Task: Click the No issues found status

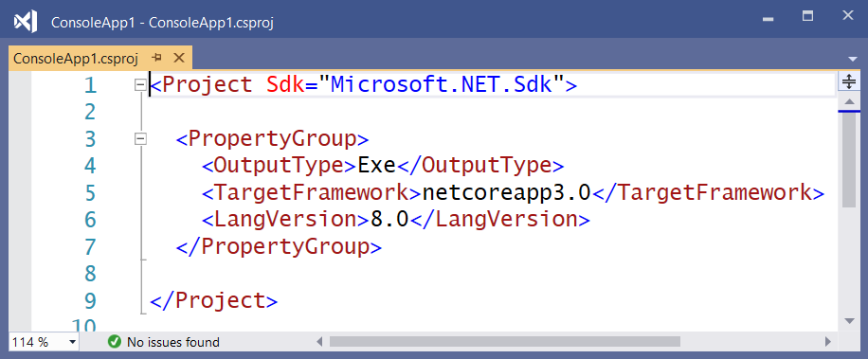Action: coord(173,342)
